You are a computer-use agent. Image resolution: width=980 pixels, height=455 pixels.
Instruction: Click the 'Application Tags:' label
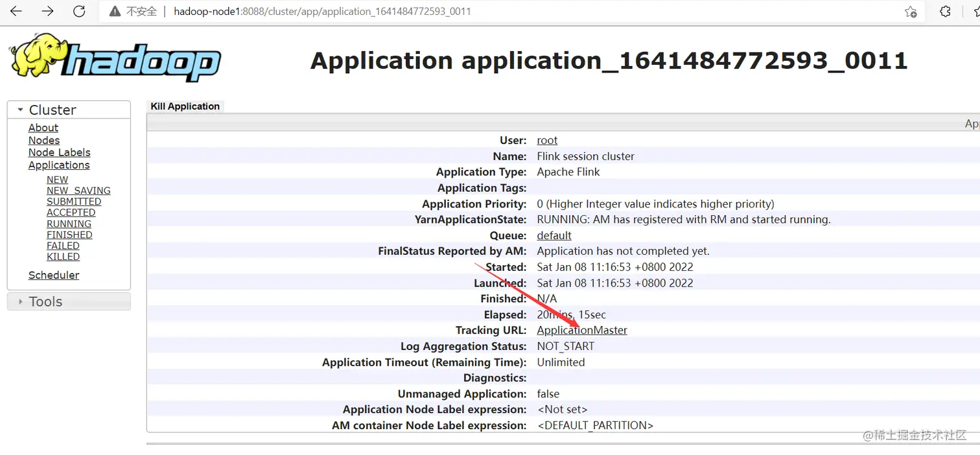pos(482,188)
